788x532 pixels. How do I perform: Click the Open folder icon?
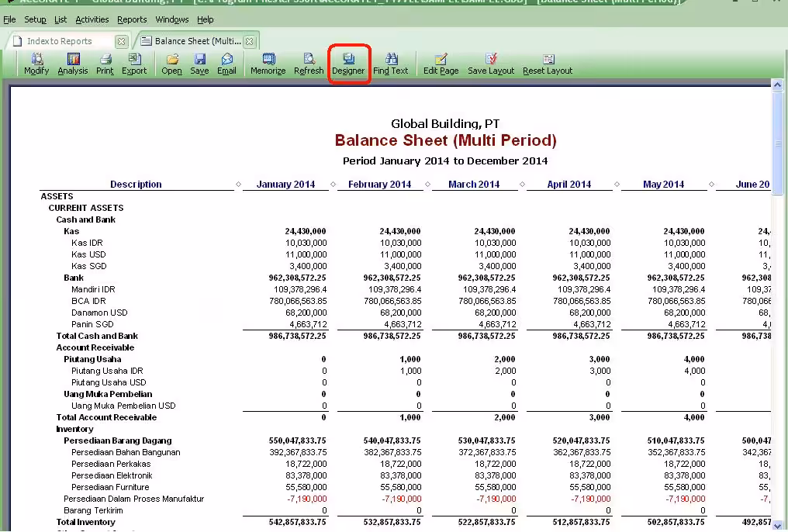coord(172,64)
